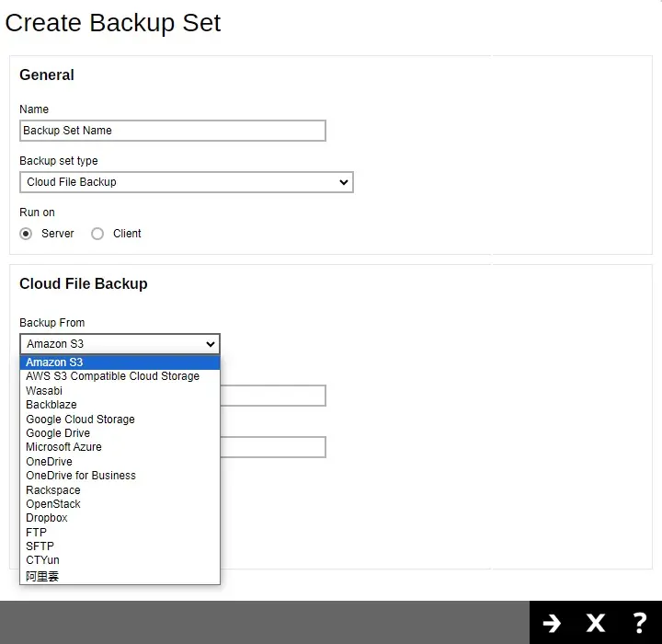Choose OpenStack from the list
The width and height of the screenshot is (662, 644).
pyautogui.click(x=120, y=504)
